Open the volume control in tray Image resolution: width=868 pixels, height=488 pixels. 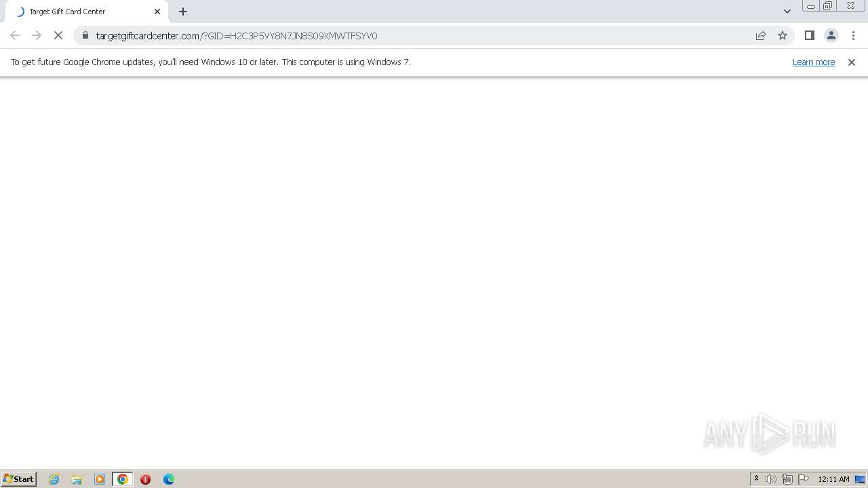point(771,479)
